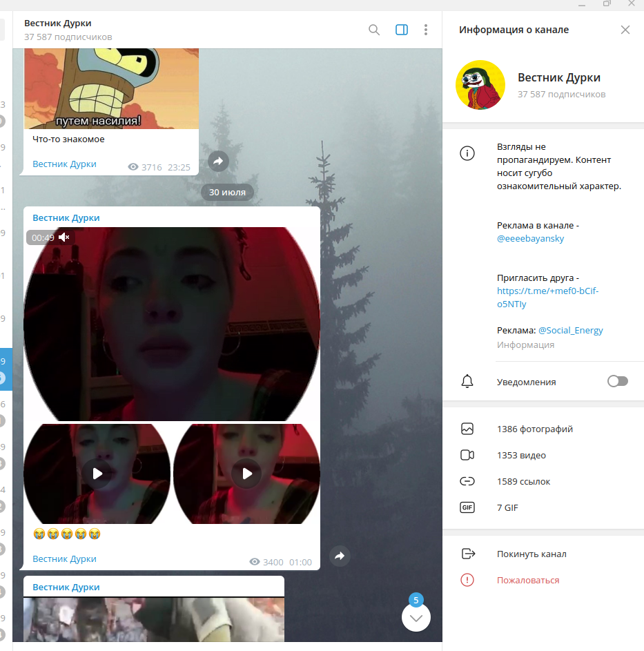Unmute the large round video via speaker icon
The image size is (644, 651).
(x=64, y=237)
